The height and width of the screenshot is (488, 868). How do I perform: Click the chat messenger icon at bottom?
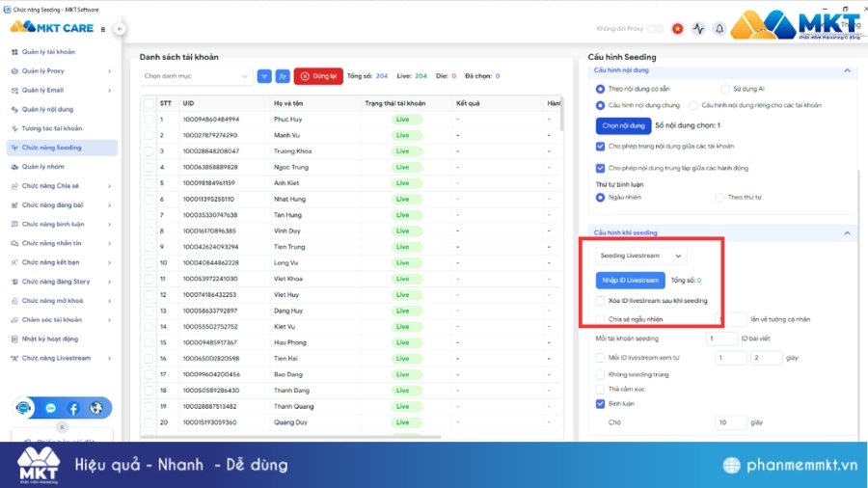(51, 408)
